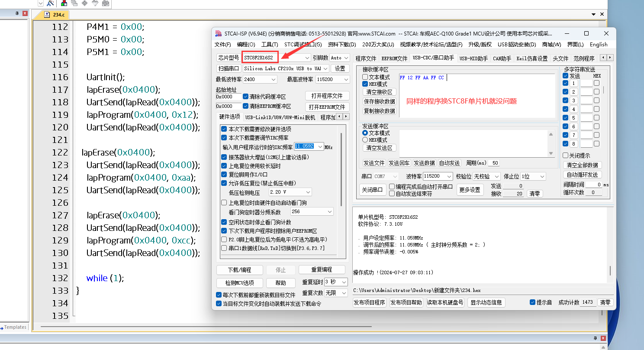Enable 上电复位时由硬件自动启动看门狗 checkbox
Viewport: 644px width, 350px height.
point(224,202)
